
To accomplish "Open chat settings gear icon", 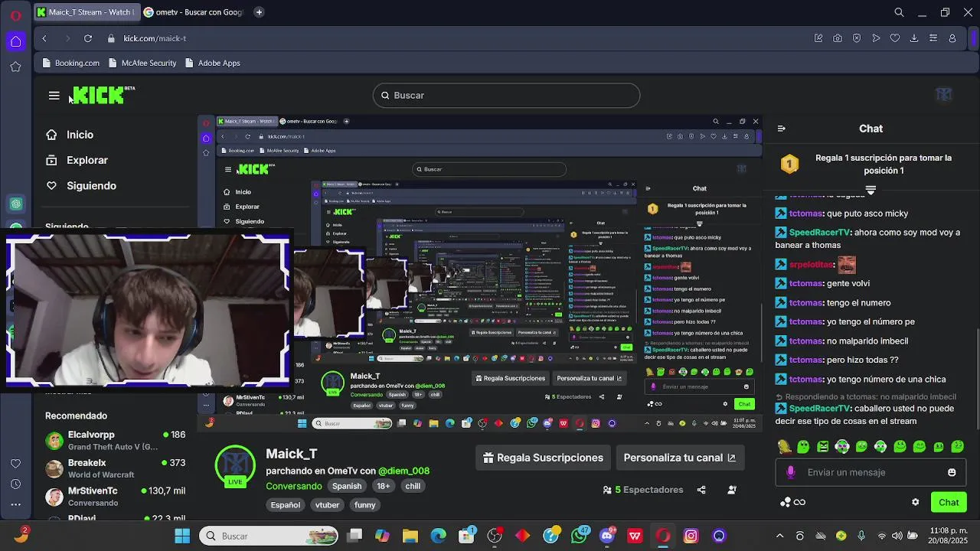I will pos(915,502).
